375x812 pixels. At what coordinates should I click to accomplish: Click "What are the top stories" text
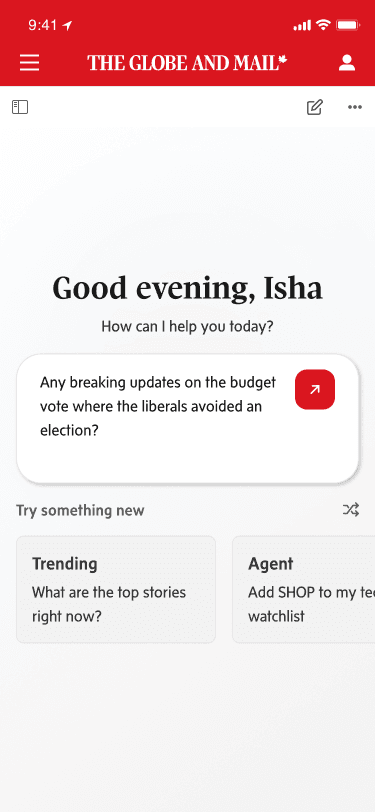tap(109, 592)
